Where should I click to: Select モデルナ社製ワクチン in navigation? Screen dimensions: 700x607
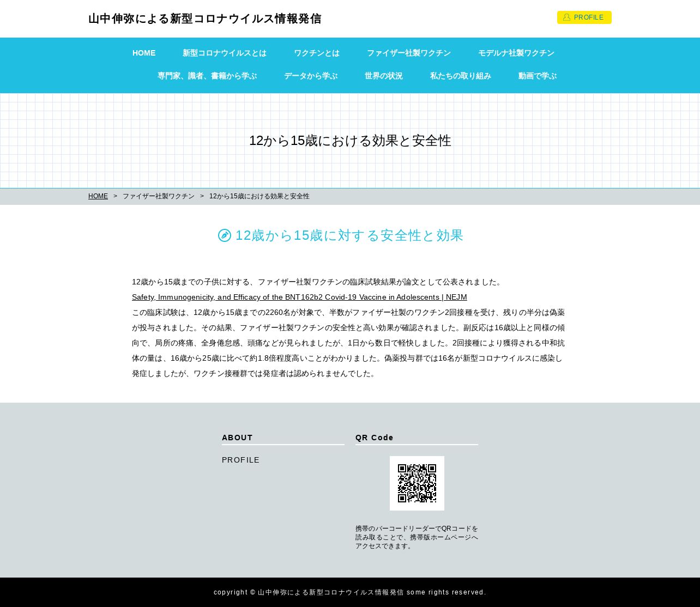tap(516, 53)
